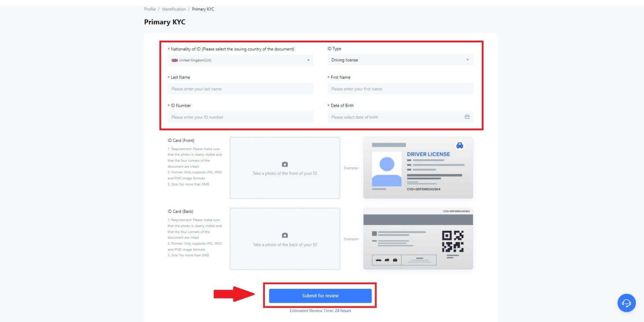Click the calendar icon in Date of Birth
The height and width of the screenshot is (322, 644).
pos(467,117)
